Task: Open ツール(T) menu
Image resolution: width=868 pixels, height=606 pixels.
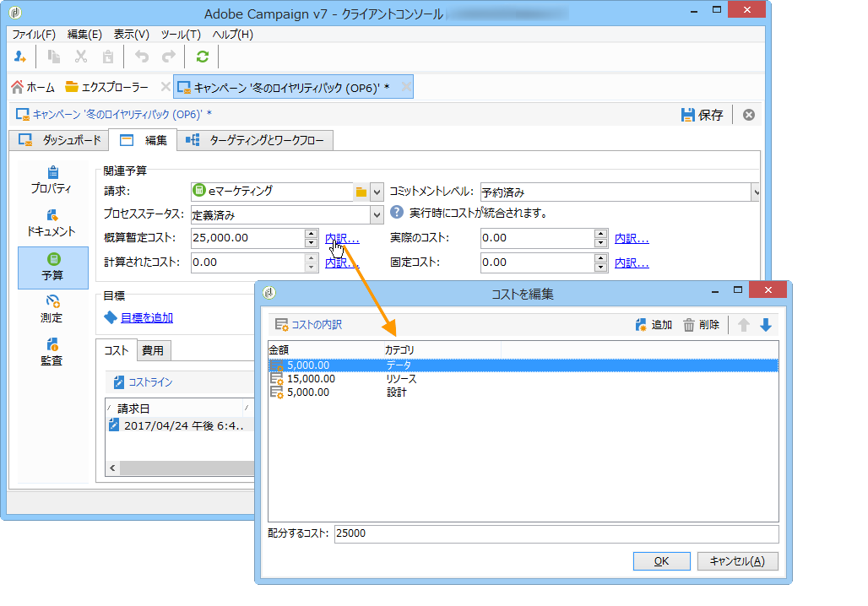Action: coord(181,35)
